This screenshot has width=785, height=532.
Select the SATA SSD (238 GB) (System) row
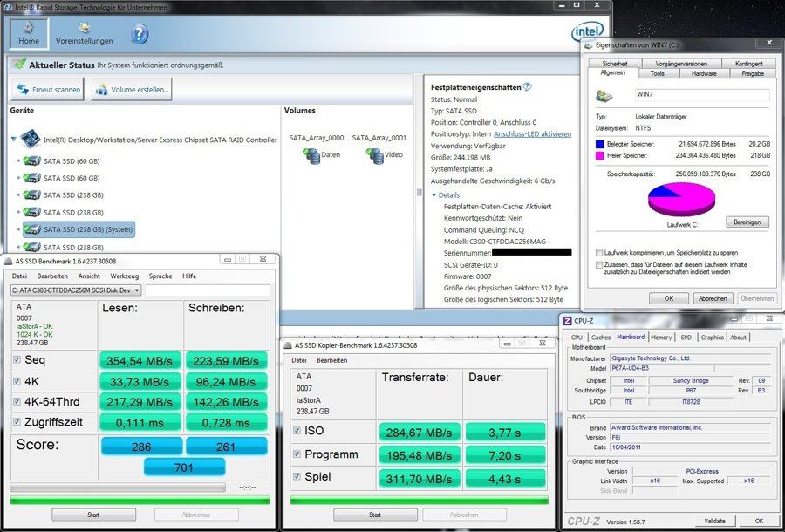(x=78, y=229)
